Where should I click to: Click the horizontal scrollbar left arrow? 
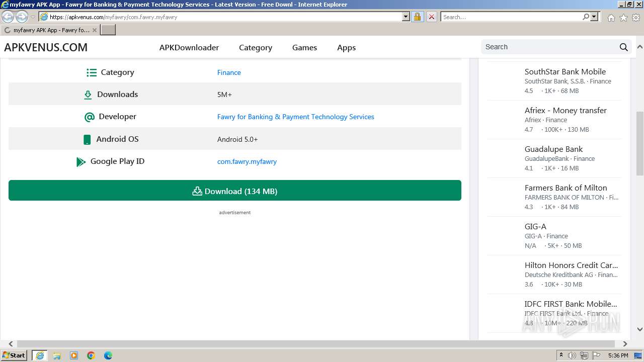tap(11, 344)
